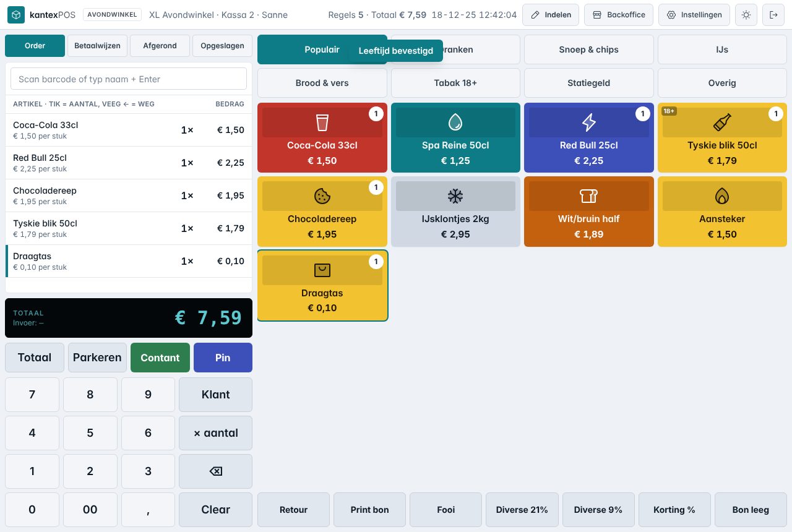The width and height of the screenshot is (792, 532).
Task: Open the Statiegeld category
Action: coord(589,83)
